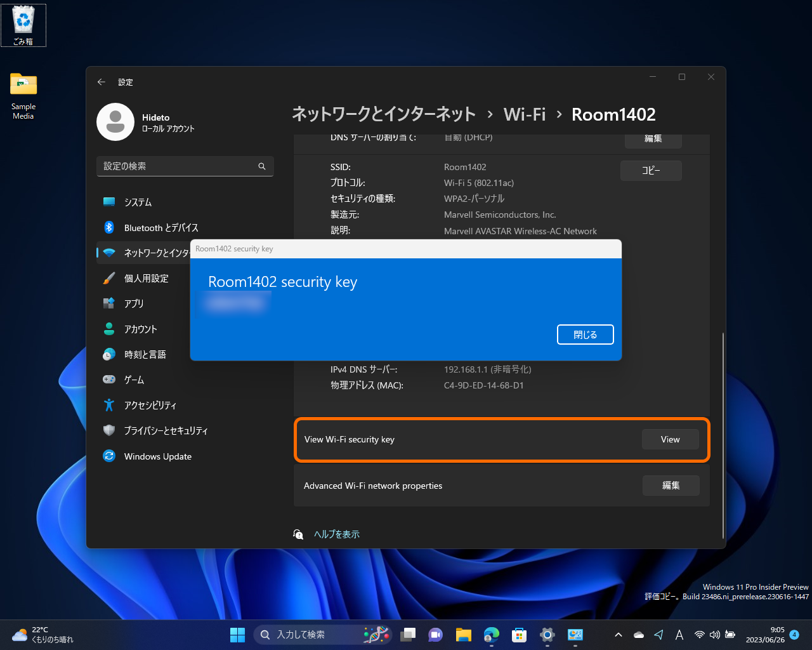
Task: Close the Room1402 security key dialog
Action: (x=585, y=335)
